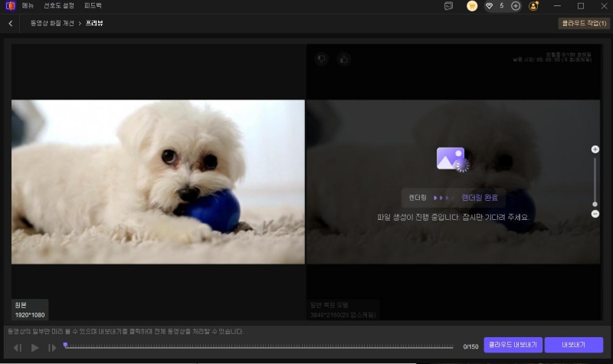Maximize the application window
613x364 pixels.
pyautogui.click(x=581, y=6)
